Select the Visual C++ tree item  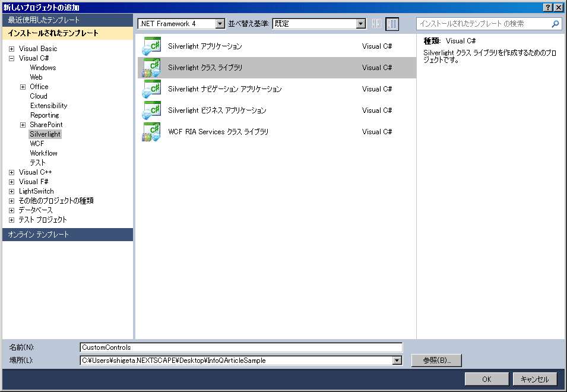click(x=36, y=172)
